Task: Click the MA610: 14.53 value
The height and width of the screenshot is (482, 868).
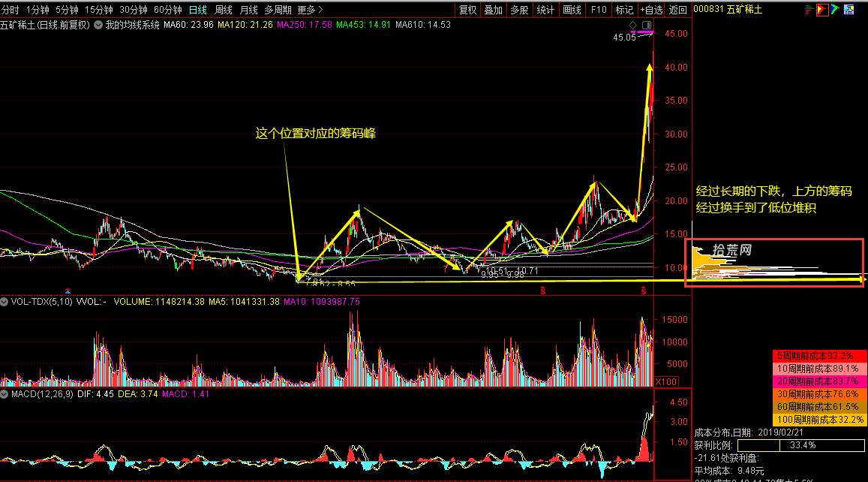Action: [423, 25]
